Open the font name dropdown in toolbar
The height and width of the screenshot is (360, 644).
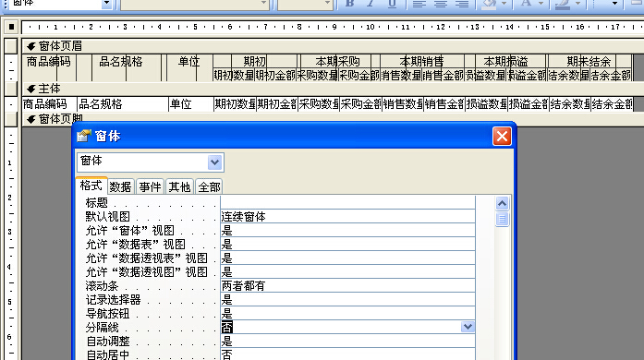point(263,4)
